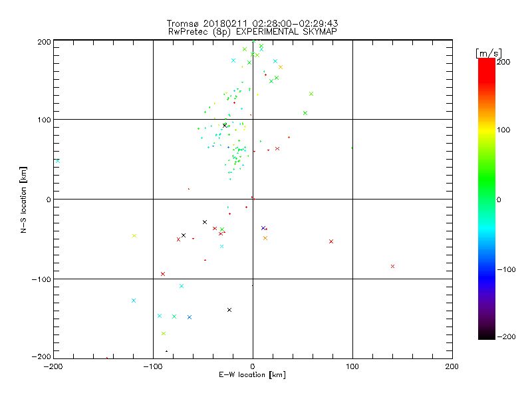Click the 200 label on the colorbar
This screenshot has height=399, width=532.
point(503,62)
